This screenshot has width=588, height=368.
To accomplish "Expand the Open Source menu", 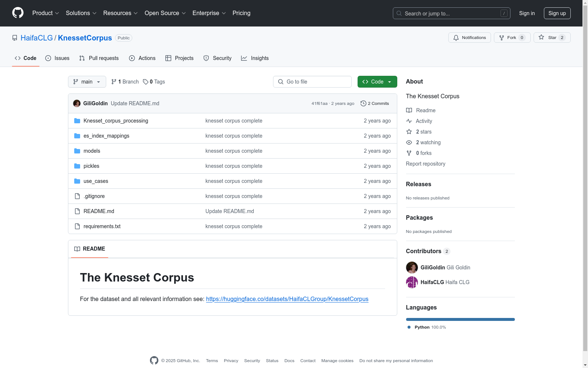I will click(x=165, y=13).
